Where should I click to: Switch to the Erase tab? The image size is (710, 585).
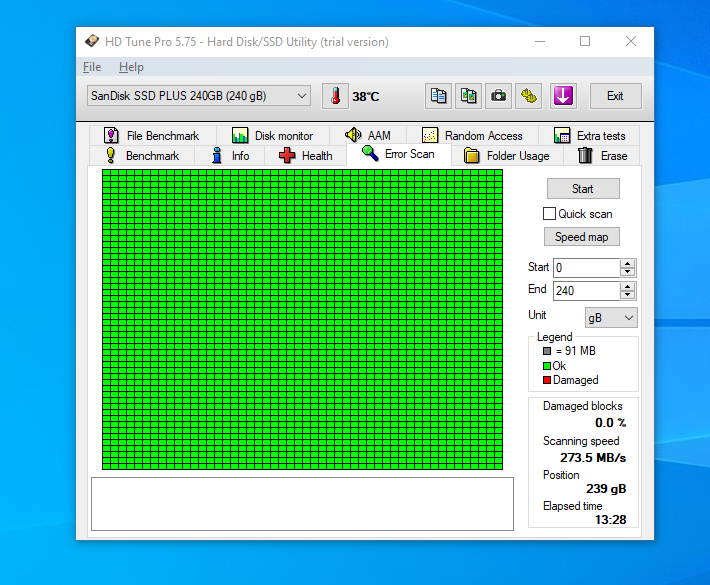coord(602,156)
